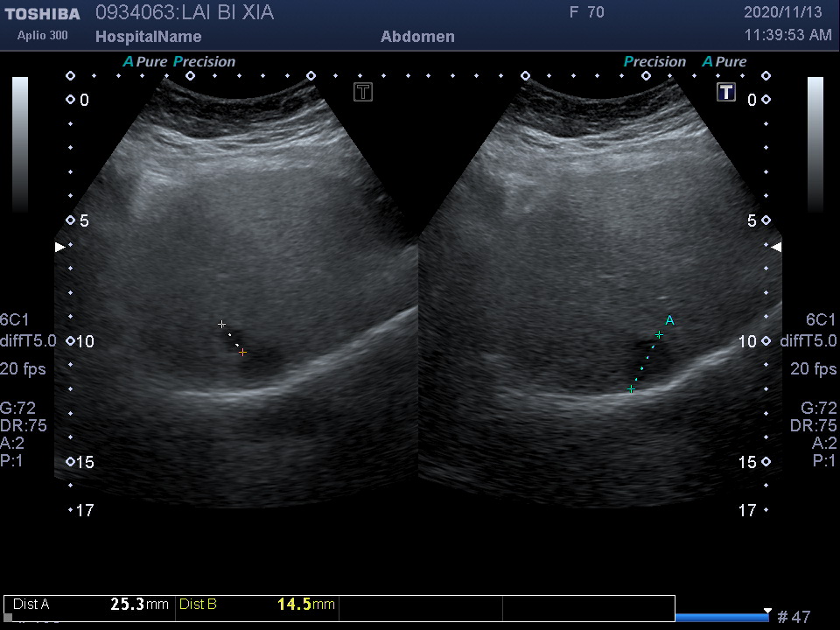This screenshot has width=840, height=630.
Task: Click the left depth scale 10 marker
Action: click(x=80, y=341)
